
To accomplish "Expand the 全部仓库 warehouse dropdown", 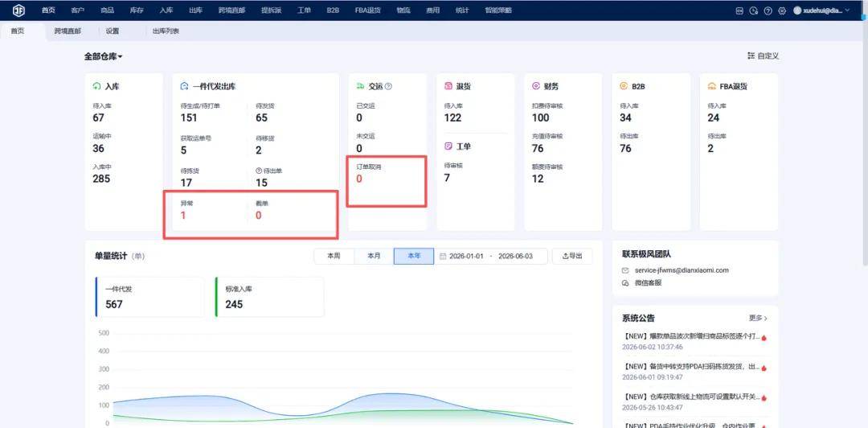I will tap(103, 56).
